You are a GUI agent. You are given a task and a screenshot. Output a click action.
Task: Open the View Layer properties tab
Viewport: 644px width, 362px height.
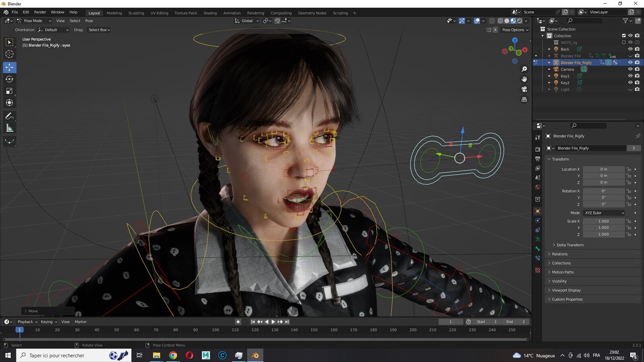[538, 168]
